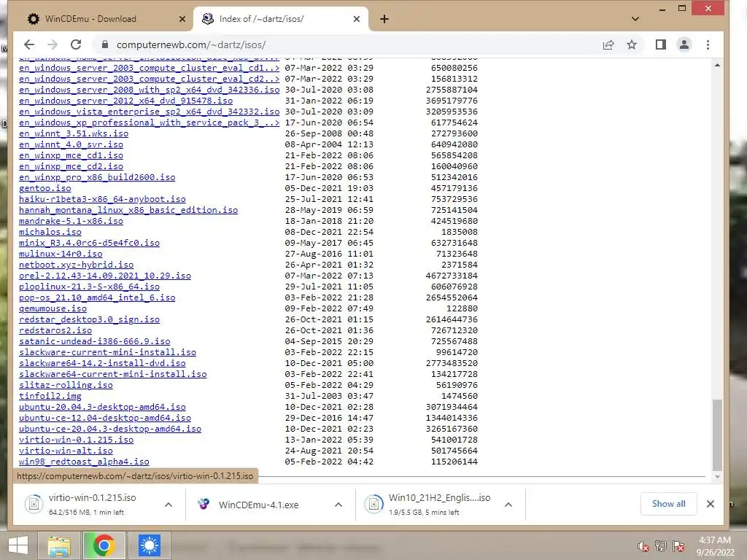
Task: Download pop-os_21.10_amd64_intel_6.iso
Action: pos(97,297)
